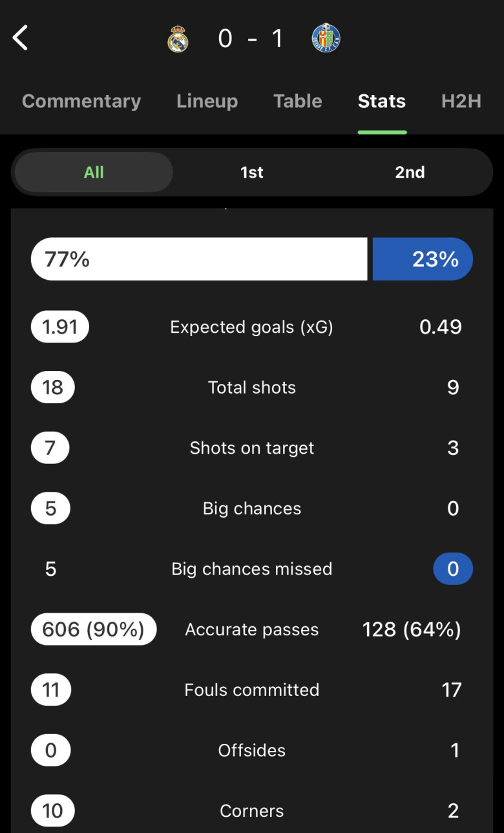Tap the Corners stat label
The height and width of the screenshot is (833, 504).
coord(251,811)
